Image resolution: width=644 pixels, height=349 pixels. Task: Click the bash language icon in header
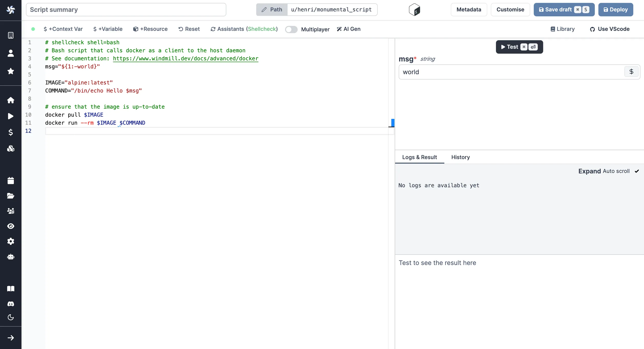coord(414,10)
